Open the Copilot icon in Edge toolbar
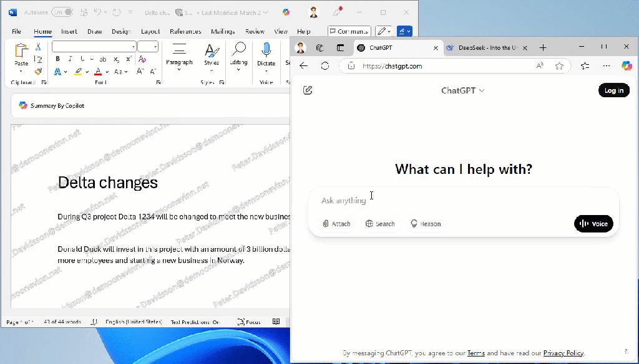Image resolution: width=639 pixels, height=364 pixels. pyautogui.click(x=626, y=66)
